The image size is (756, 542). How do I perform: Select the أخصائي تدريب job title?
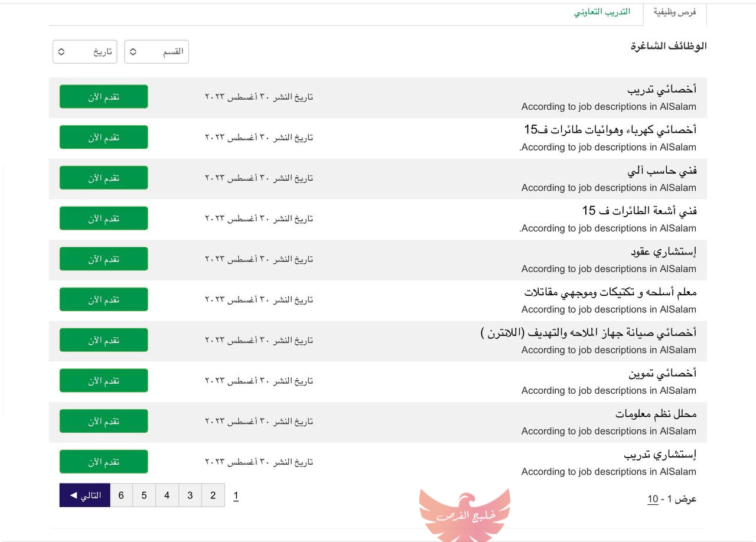[661, 90]
